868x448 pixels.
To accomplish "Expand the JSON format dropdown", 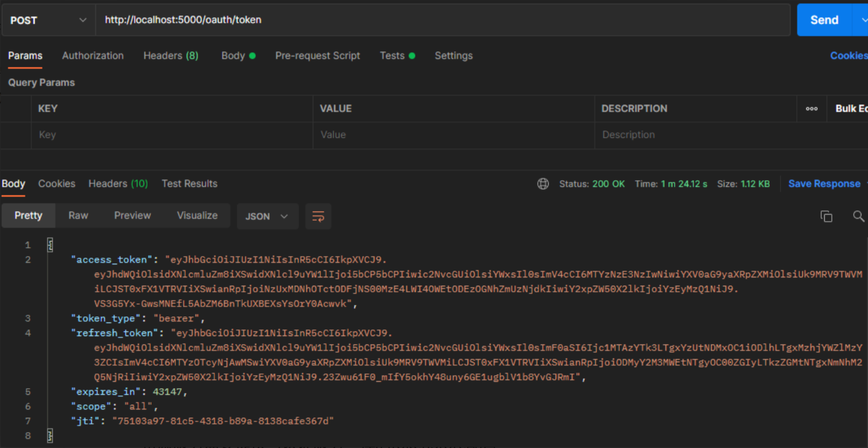I will click(267, 216).
